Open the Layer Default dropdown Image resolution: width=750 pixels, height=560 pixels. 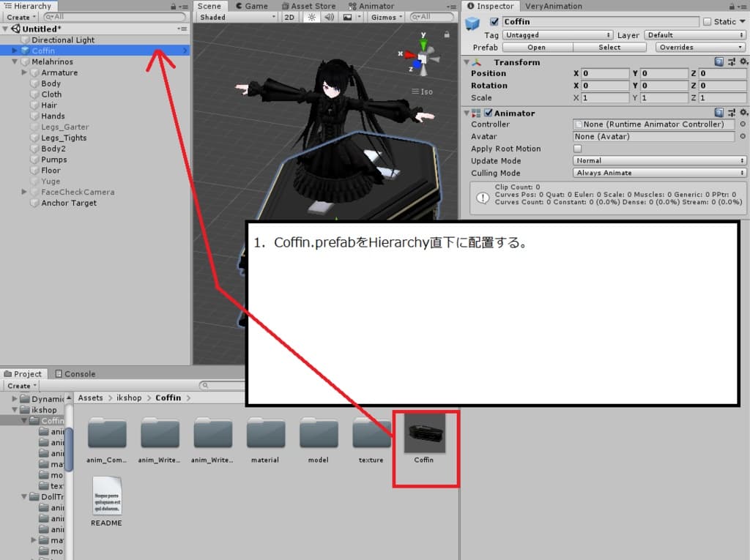[695, 35]
